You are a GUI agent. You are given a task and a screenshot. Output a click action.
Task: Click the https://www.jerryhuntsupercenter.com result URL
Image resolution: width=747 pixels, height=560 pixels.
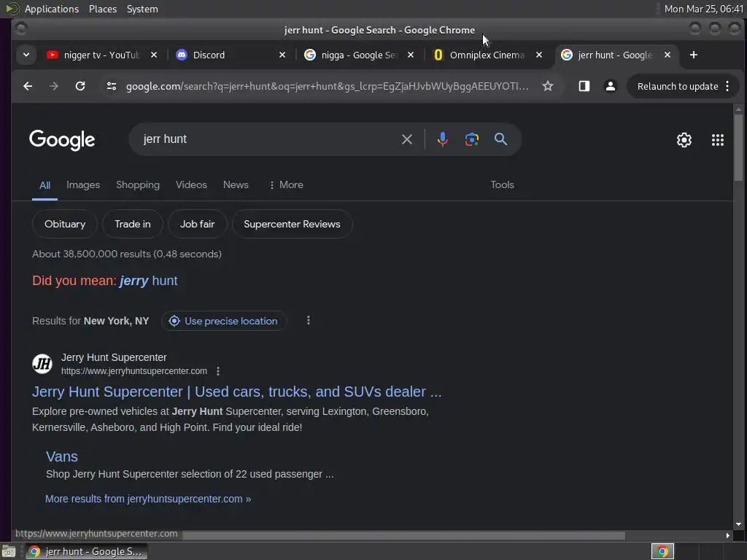[x=134, y=371]
